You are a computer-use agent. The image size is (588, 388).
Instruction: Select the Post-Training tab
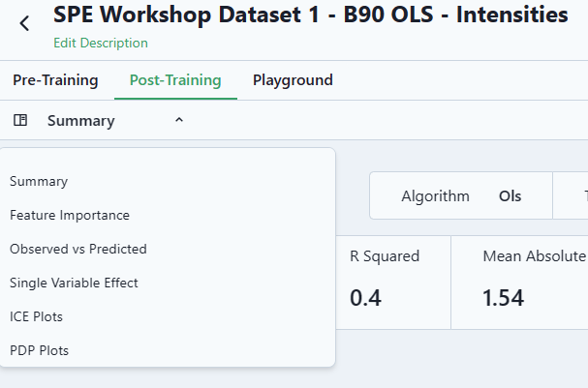175,80
